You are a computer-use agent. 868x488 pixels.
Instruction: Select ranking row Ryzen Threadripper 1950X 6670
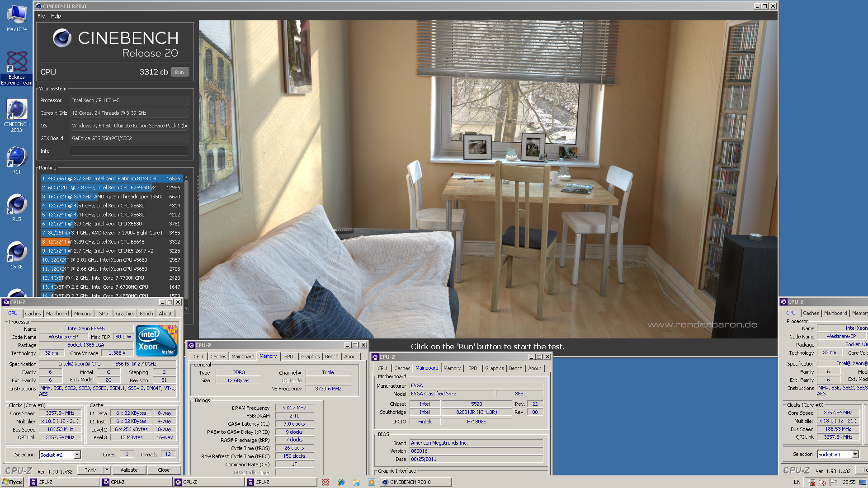(111, 197)
